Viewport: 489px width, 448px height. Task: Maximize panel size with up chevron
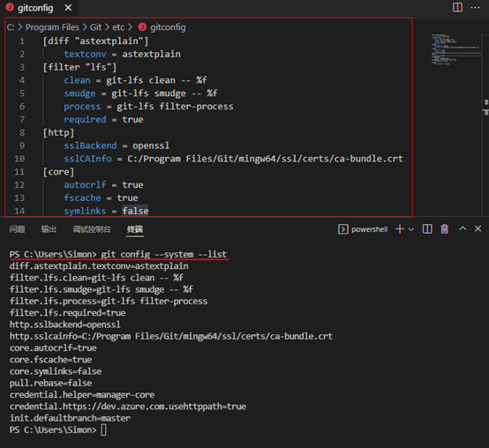(x=463, y=228)
